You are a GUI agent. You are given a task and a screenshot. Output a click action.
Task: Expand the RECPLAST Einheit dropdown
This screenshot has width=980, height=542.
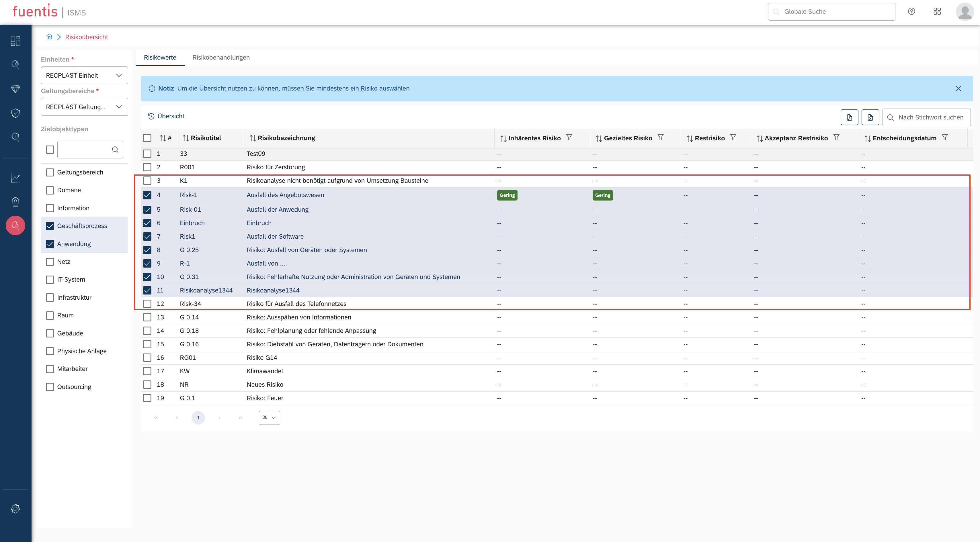pyautogui.click(x=84, y=75)
